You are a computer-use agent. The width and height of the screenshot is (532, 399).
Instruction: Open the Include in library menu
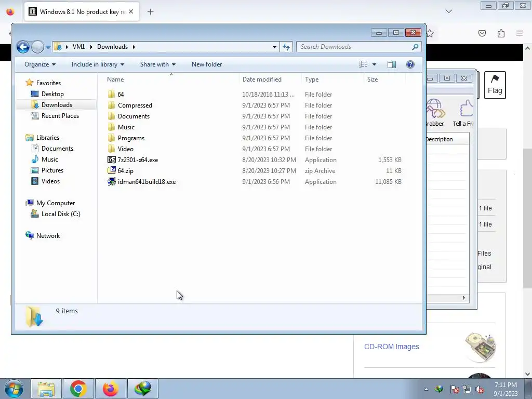98,64
